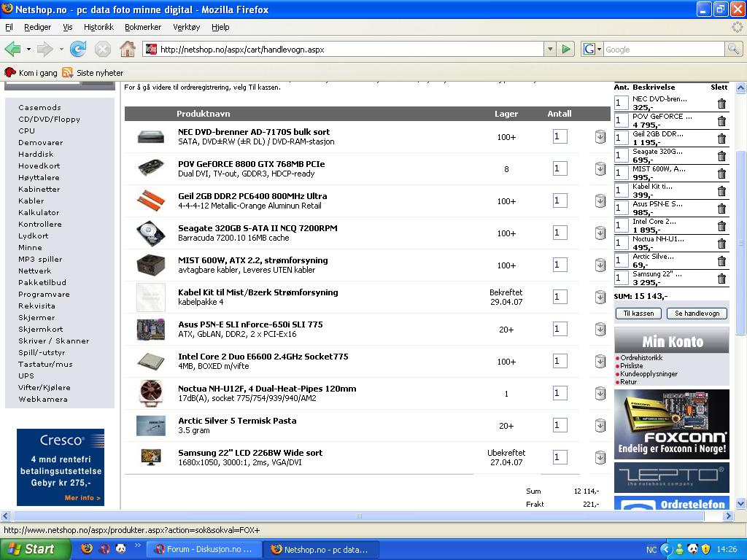The height and width of the screenshot is (560, 747).
Task: Delete Arctic Silver from sidebar cart
Action: (721, 261)
